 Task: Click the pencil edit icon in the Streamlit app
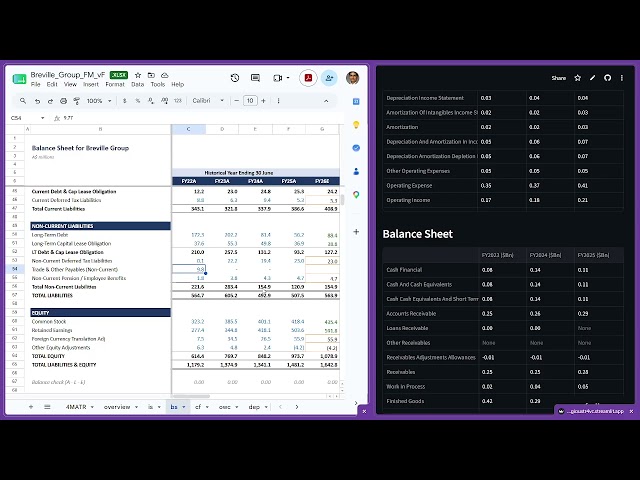pos(592,78)
